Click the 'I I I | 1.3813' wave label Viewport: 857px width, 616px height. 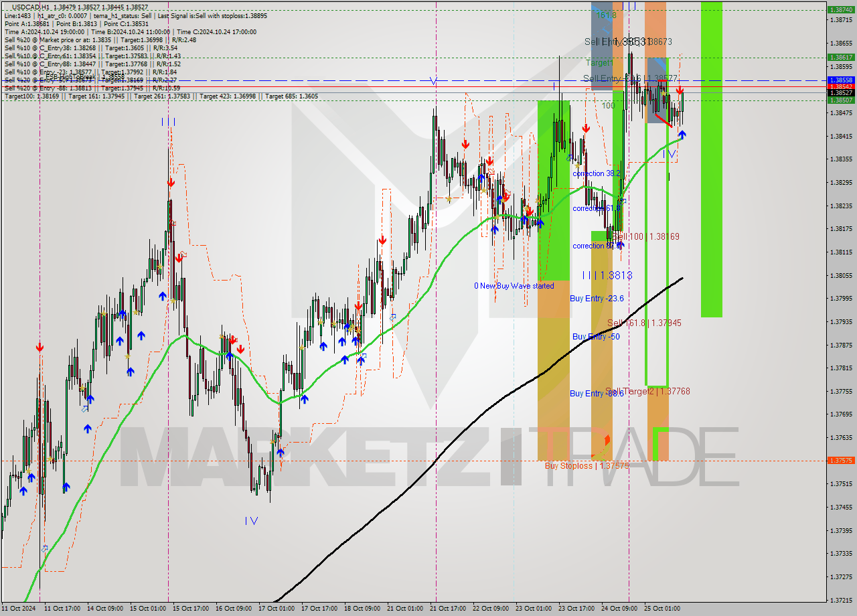(607, 275)
